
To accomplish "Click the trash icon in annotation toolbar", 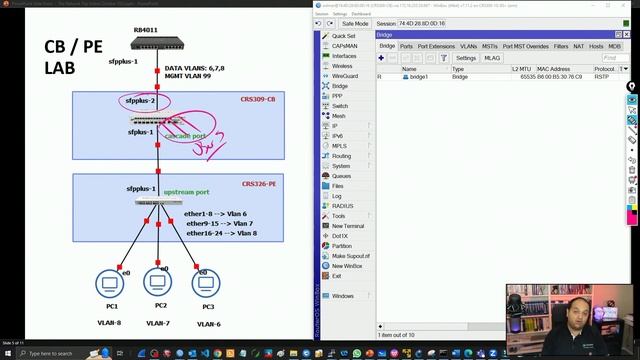I will click(x=632, y=170).
